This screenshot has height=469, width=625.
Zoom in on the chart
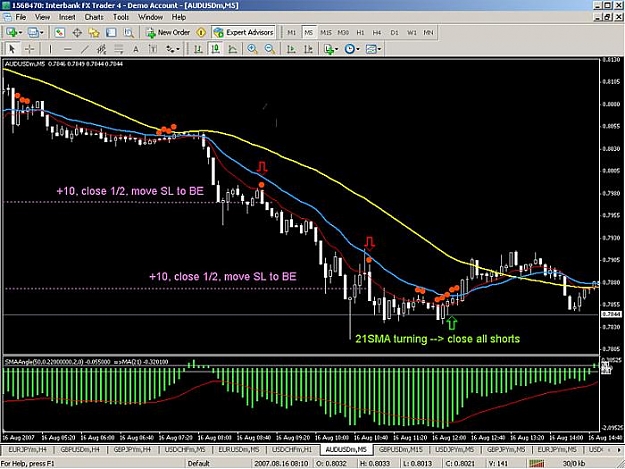252,49
